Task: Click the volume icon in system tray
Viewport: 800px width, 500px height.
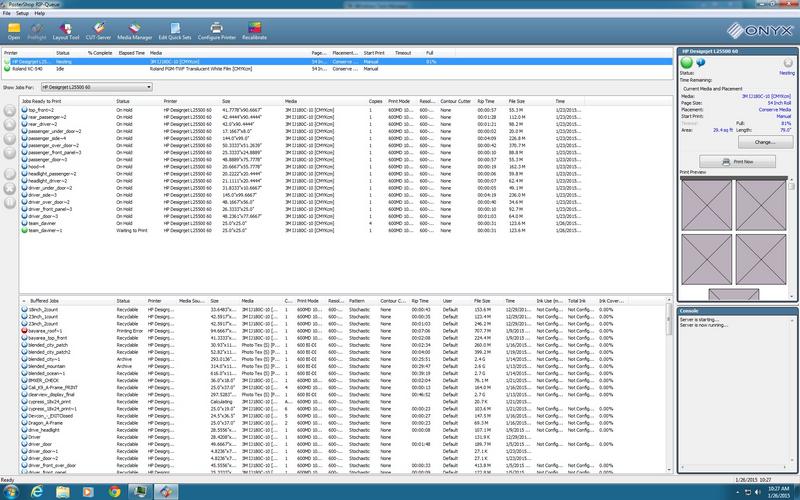Action: pyautogui.click(x=757, y=492)
